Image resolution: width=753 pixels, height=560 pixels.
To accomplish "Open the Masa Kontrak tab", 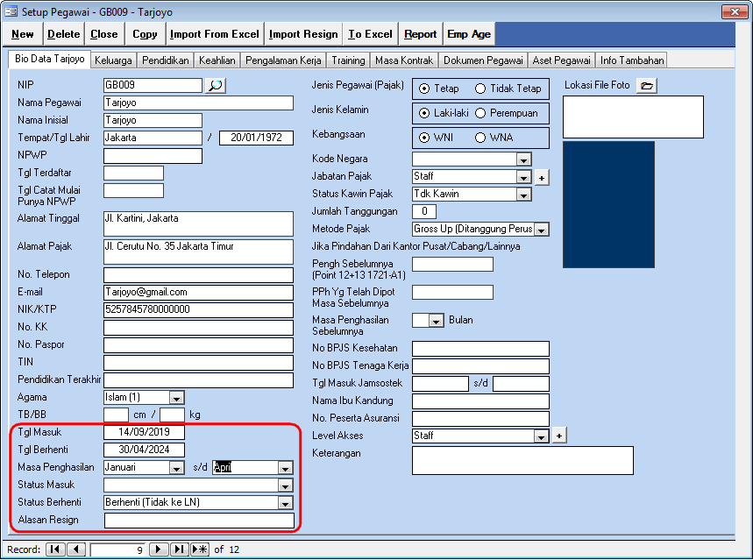I will [403, 60].
